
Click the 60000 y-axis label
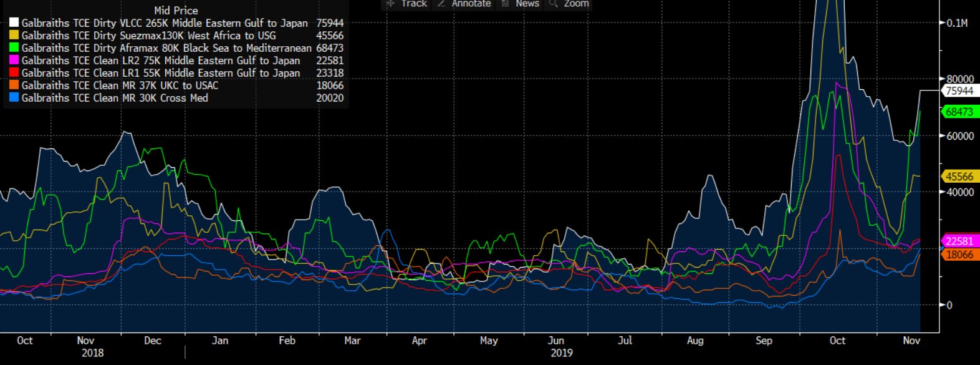coord(960,136)
